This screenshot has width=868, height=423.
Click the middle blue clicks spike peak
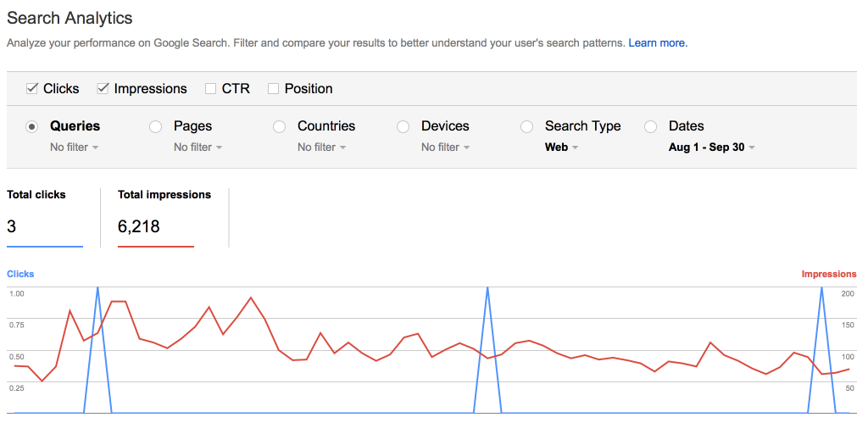click(487, 288)
